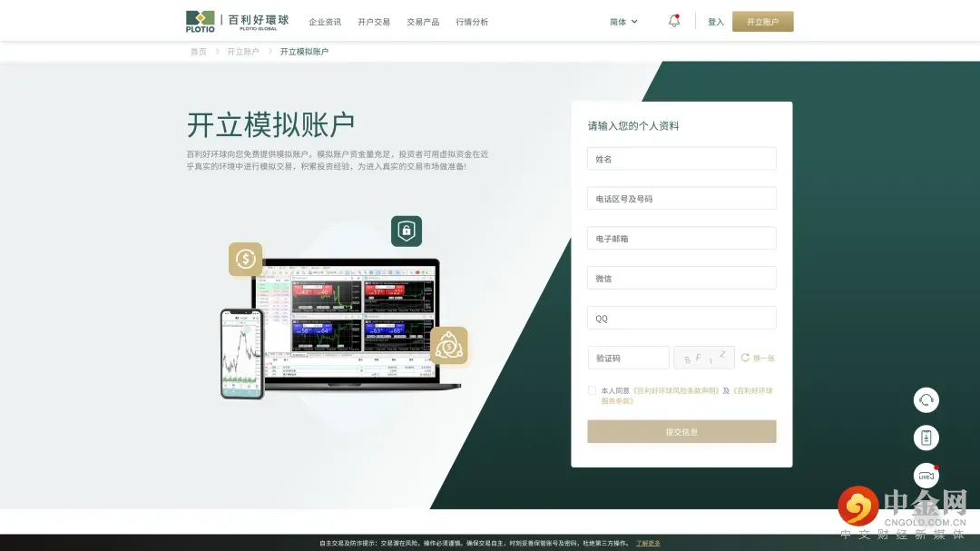Expand the 简体 language dropdown
Image resolution: width=980 pixels, height=551 pixels.
(x=623, y=22)
